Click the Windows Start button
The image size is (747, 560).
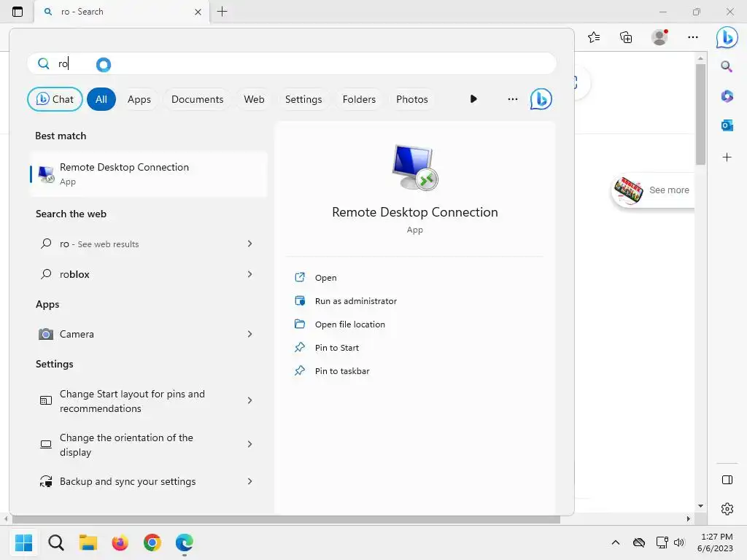pos(23,542)
